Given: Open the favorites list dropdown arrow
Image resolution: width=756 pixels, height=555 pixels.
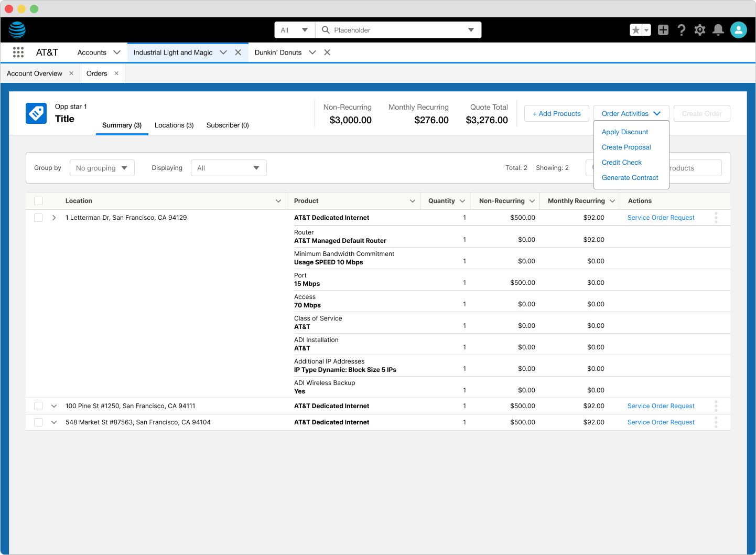Looking at the screenshot, I should pos(647,30).
